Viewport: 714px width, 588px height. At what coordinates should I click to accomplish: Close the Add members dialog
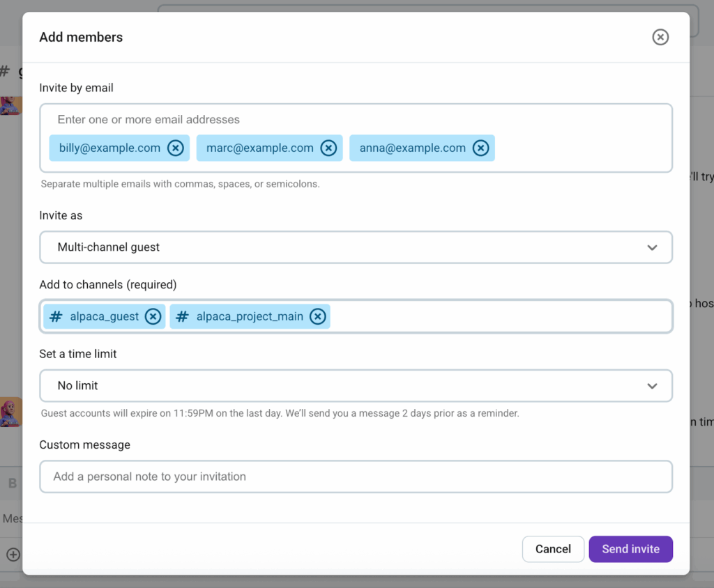coord(660,37)
